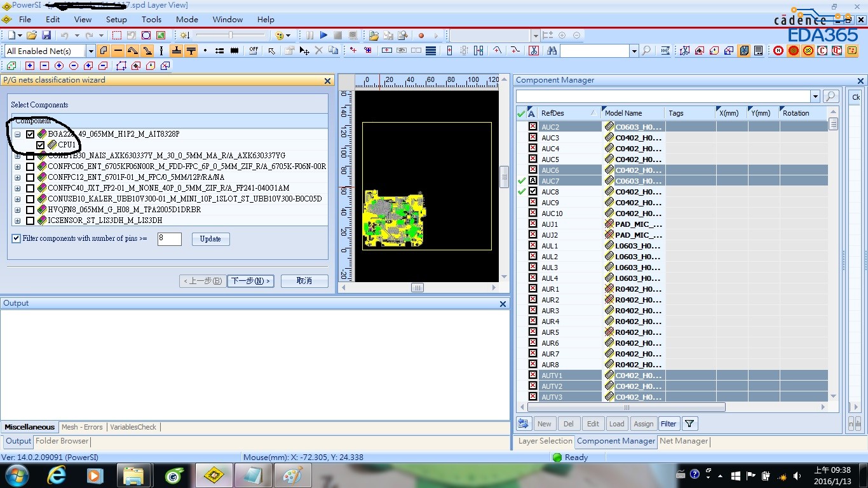The image size is (868, 488).
Task: Collapse the BGA228 component tree node
Action: (18, 135)
